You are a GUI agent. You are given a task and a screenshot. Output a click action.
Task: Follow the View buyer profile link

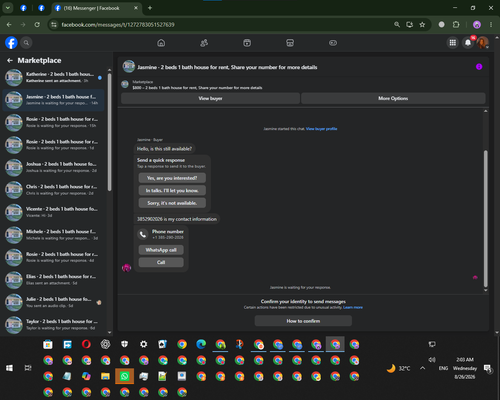[x=321, y=129]
